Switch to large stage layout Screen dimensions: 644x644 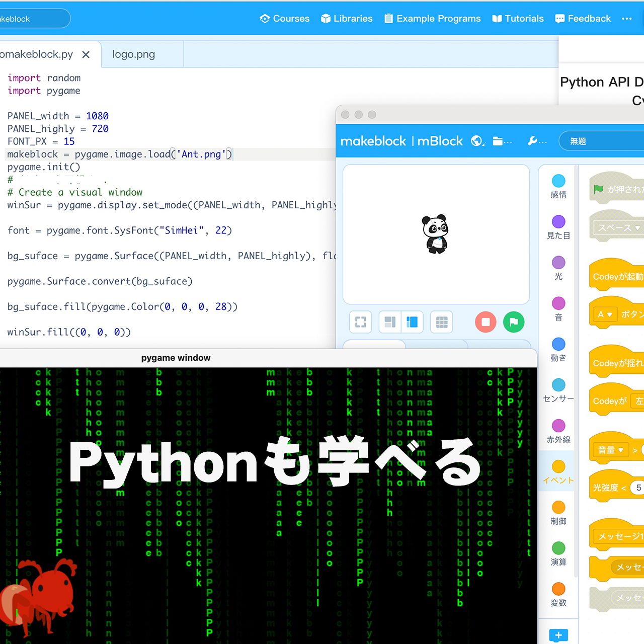click(412, 322)
